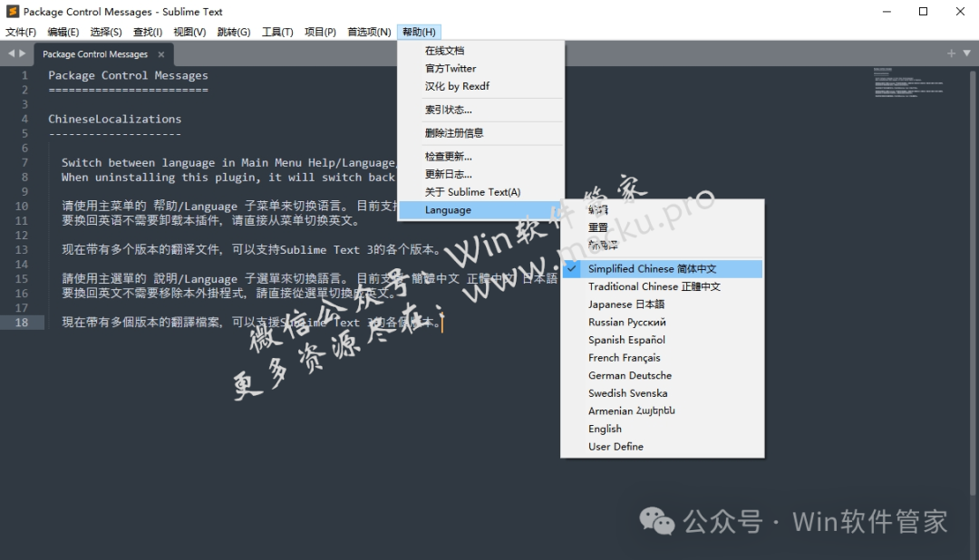
Task: Select 汉化 by Rexdf entry
Action: (x=480, y=86)
